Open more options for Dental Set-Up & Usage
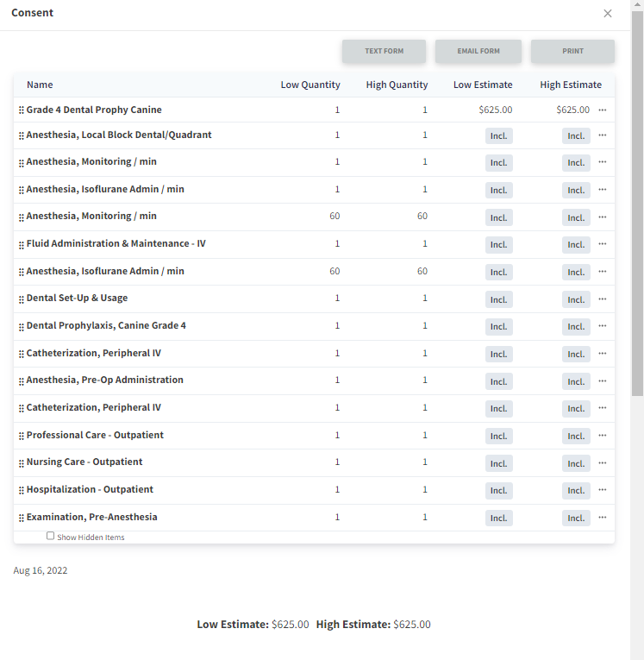This screenshot has width=644, height=660. pyautogui.click(x=603, y=299)
